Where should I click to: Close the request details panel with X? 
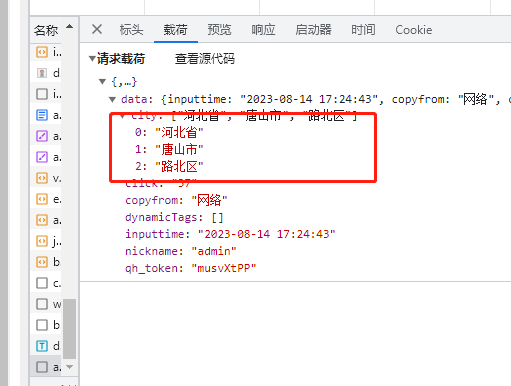coord(97,29)
